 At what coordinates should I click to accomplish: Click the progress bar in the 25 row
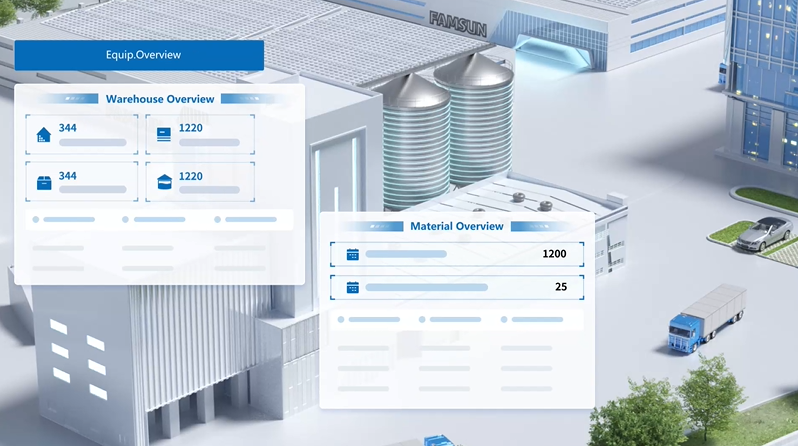coord(427,288)
